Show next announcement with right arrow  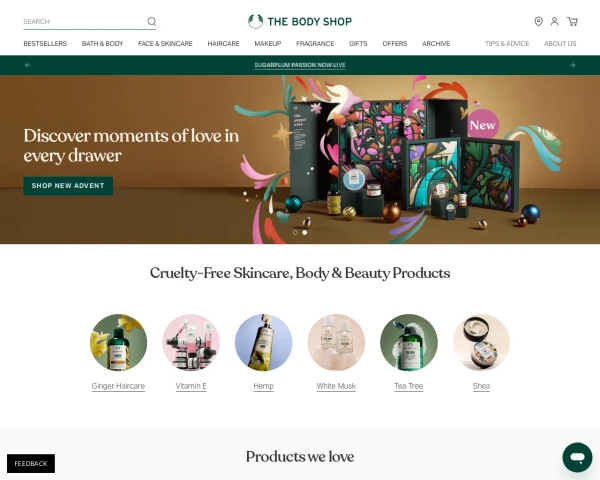pyautogui.click(x=572, y=65)
